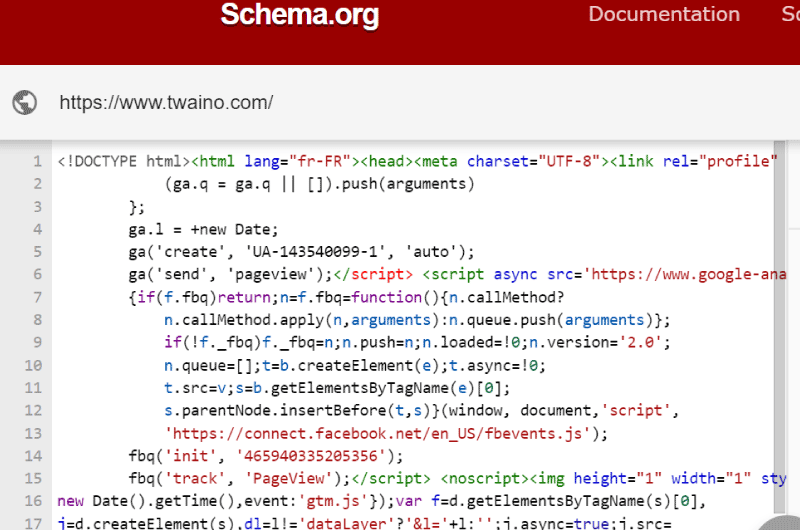Click lang="fr-FR" attribute on line 1
800x530 pixels.
pyautogui.click(x=297, y=161)
